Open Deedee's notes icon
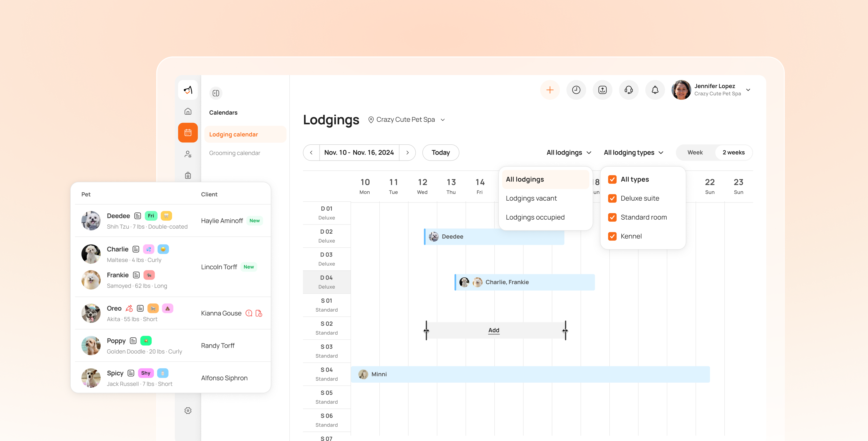This screenshot has width=868, height=441. pos(137,216)
